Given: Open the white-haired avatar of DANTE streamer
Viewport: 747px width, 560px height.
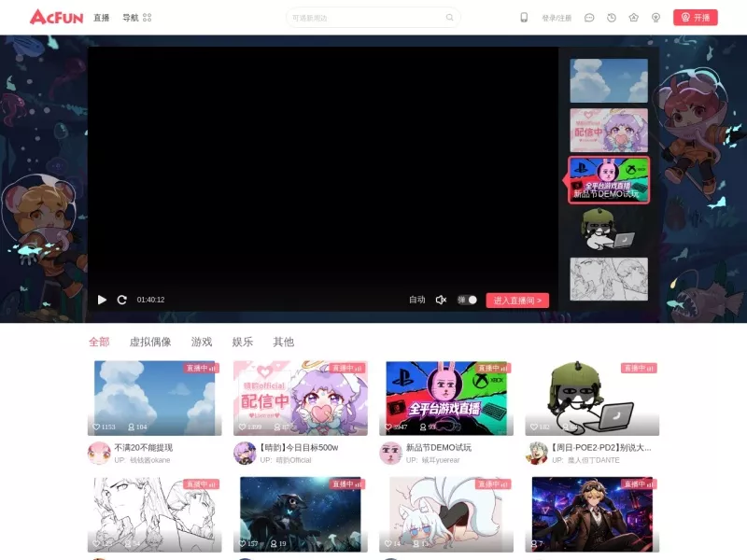Looking at the screenshot, I should pyautogui.click(x=537, y=453).
